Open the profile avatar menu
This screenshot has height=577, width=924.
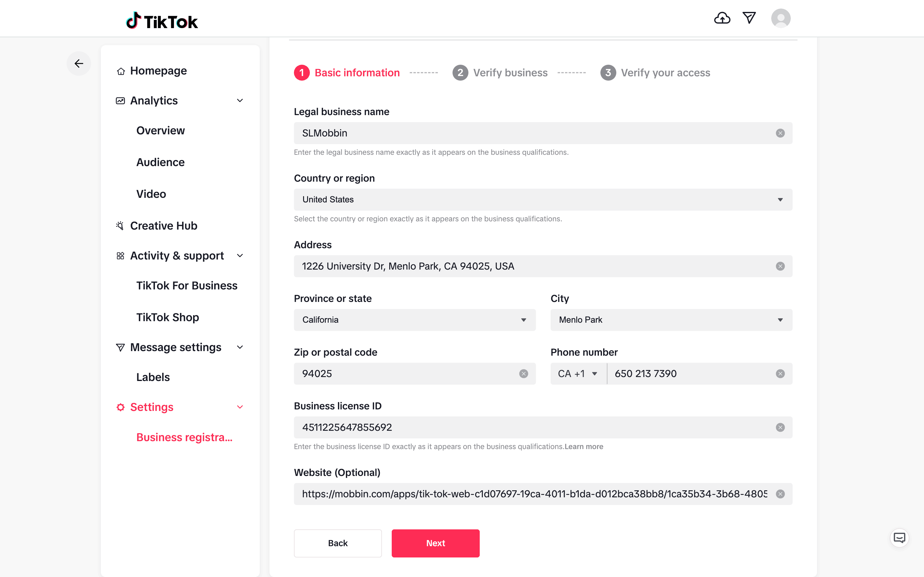(x=780, y=18)
